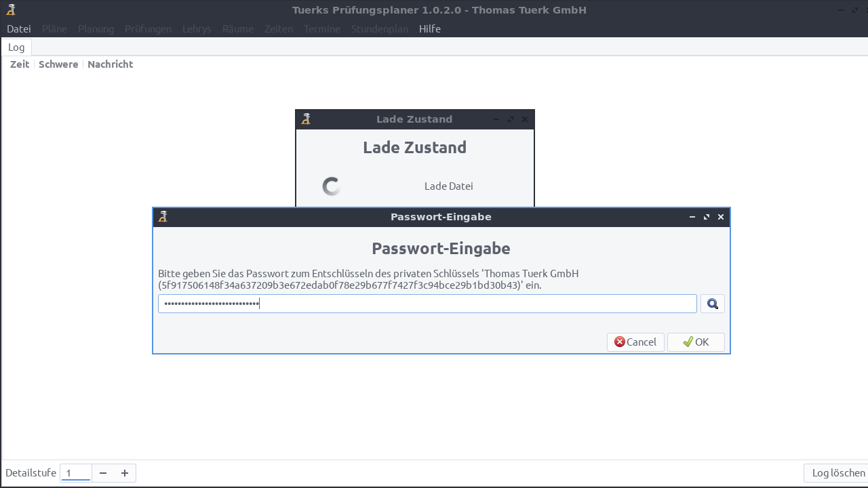Viewport: 868px width, 488px height.
Task: Increase Detailstufe with the plus button
Action: coord(125,473)
